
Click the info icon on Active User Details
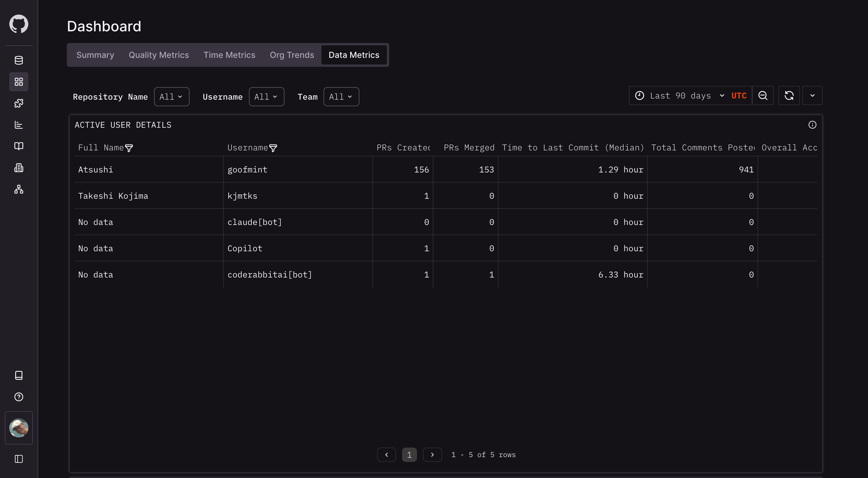click(812, 125)
